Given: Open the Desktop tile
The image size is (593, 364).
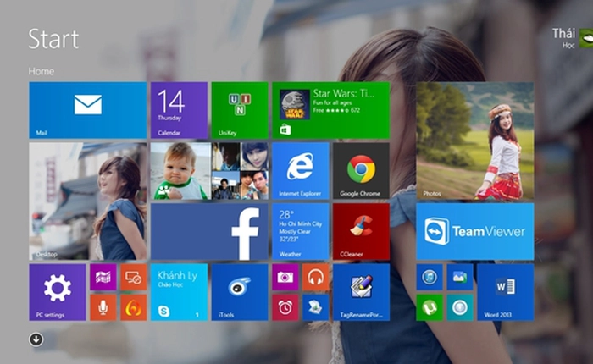Looking at the screenshot, I should (88, 201).
